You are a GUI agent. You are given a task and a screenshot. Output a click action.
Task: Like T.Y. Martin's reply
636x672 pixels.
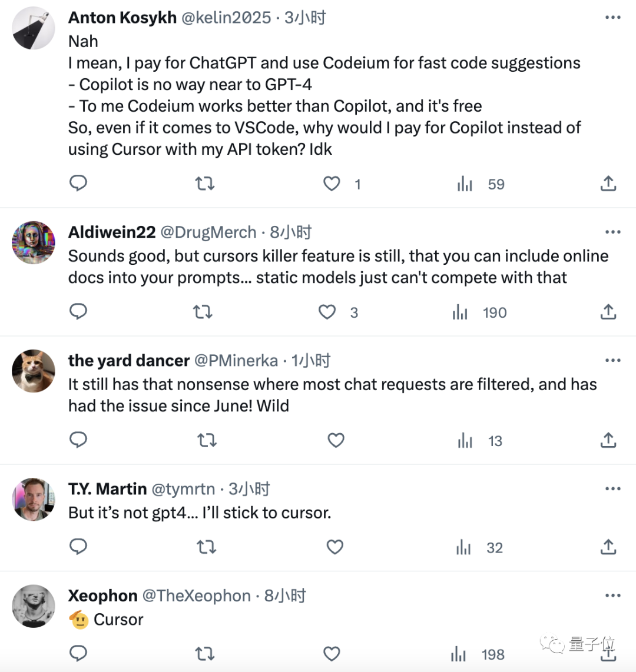pos(334,547)
